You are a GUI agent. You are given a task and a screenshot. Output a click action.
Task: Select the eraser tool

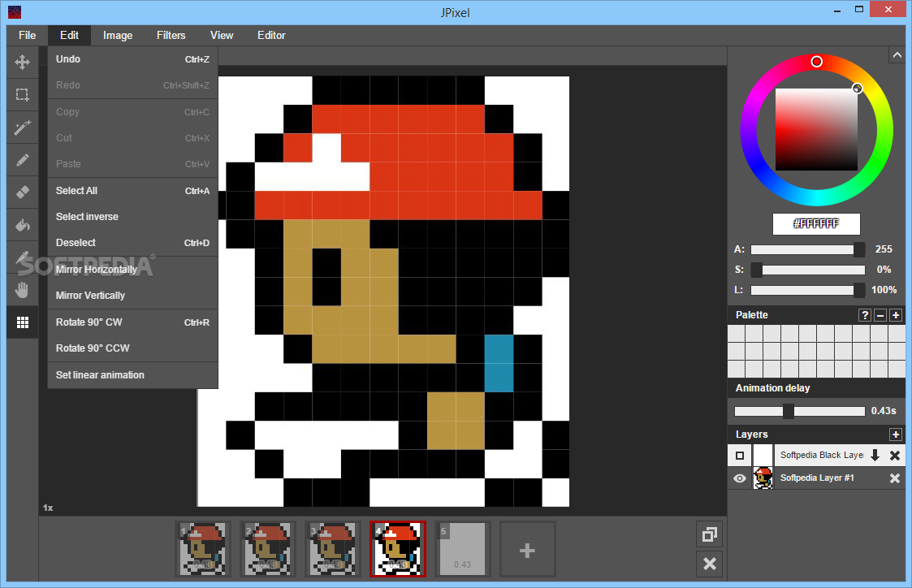[x=23, y=192]
